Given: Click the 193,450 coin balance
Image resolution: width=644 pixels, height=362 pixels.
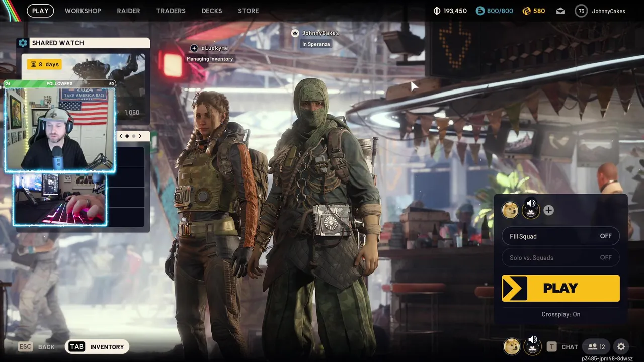Looking at the screenshot, I should [455, 11].
